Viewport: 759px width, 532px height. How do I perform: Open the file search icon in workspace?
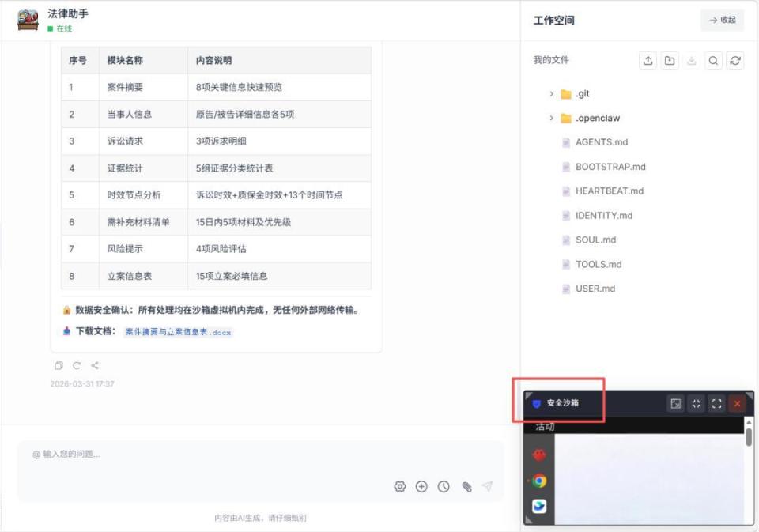714,60
